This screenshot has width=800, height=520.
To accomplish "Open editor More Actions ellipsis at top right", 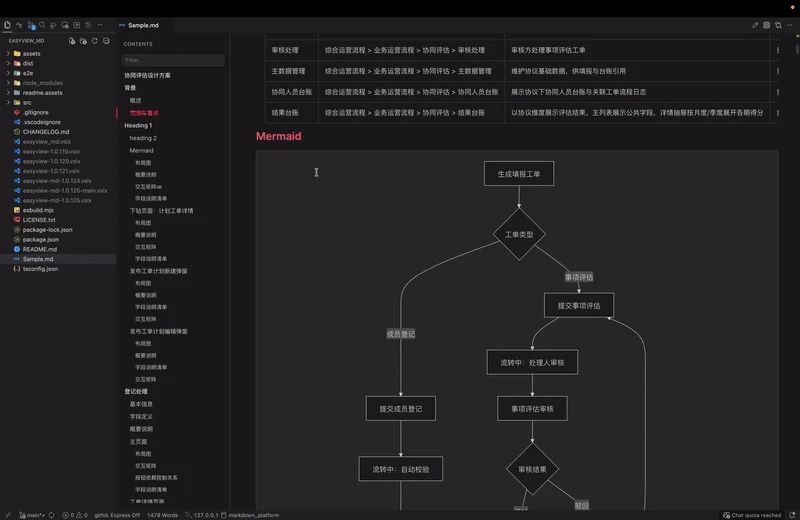I will tap(790, 25).
